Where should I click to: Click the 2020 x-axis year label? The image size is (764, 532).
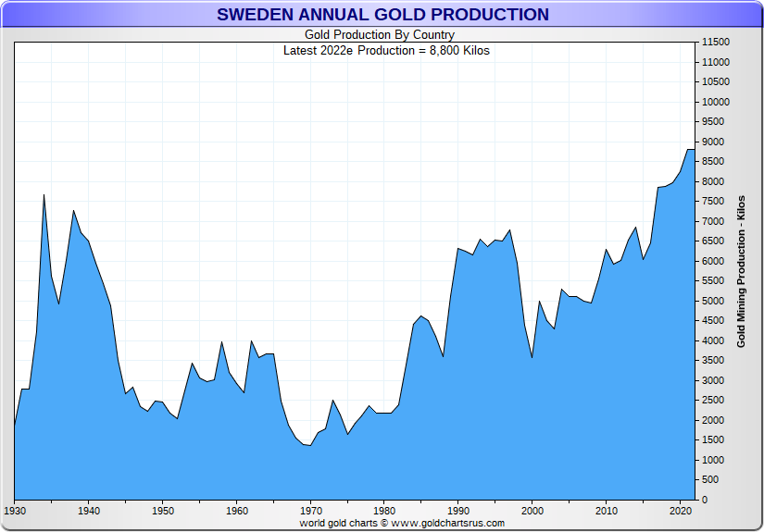coord(681,511)
